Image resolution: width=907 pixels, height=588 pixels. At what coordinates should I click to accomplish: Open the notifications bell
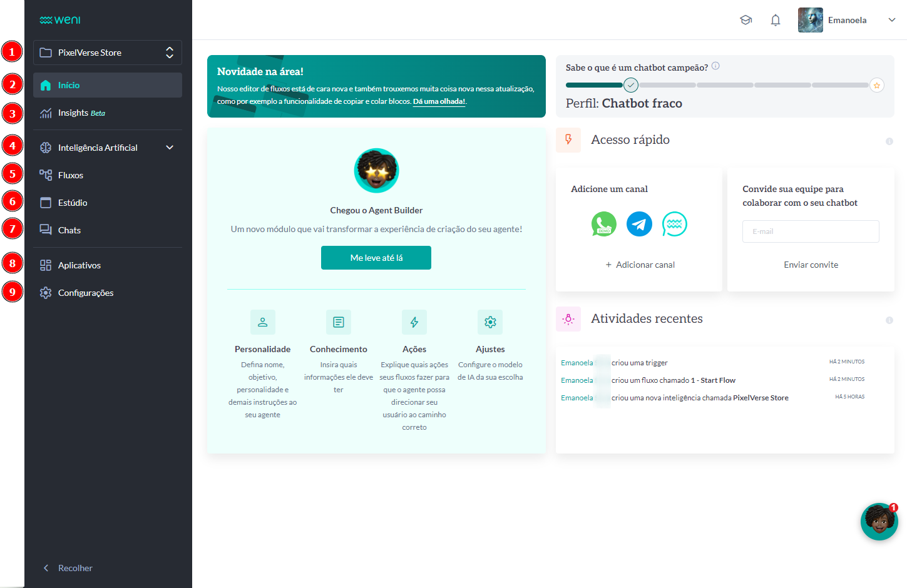(x=776, y=19)
